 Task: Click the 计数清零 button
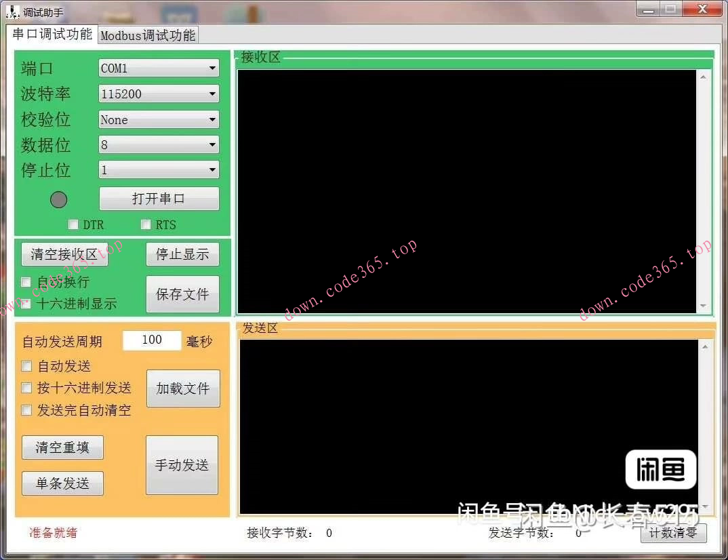point(674,533)
